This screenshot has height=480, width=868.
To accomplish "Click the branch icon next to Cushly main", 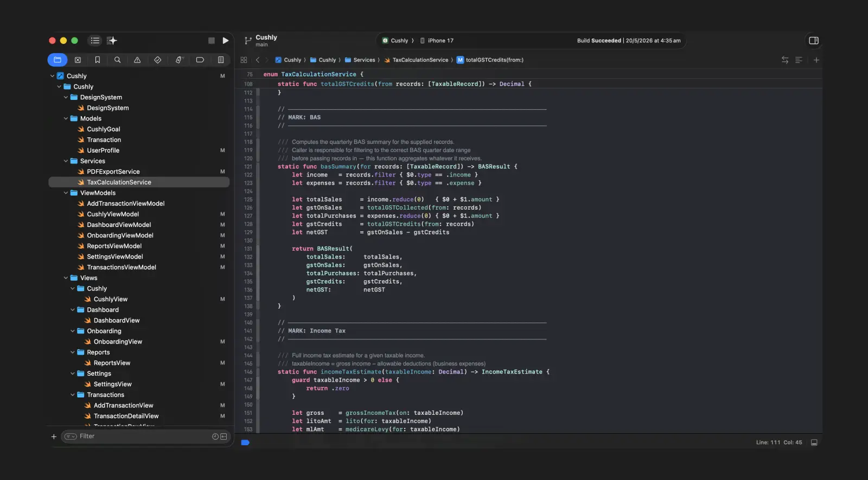I will [248, 41].
